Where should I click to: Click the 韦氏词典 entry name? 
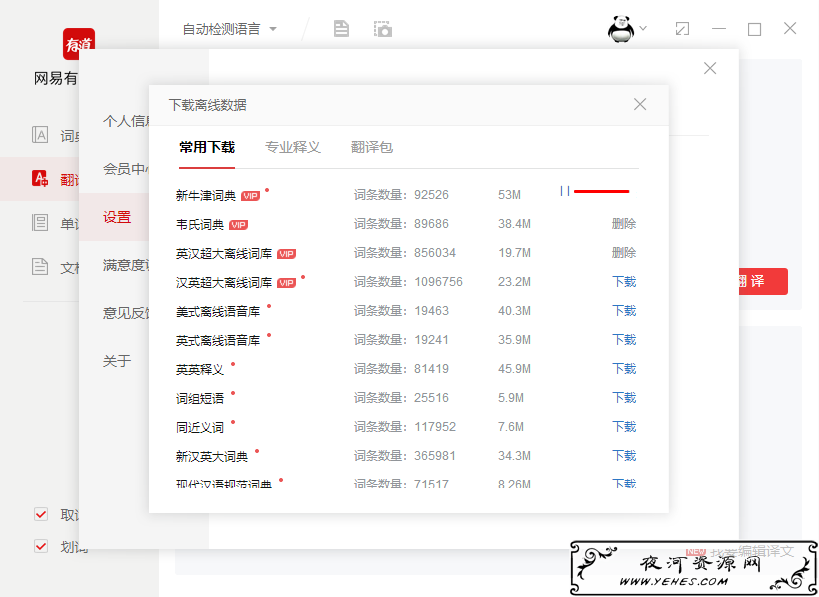pyautogui.click(x=200, y=225)
